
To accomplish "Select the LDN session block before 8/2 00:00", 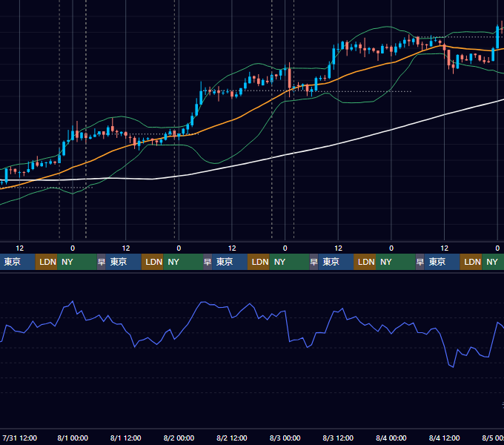I will [x=153, y=262].
